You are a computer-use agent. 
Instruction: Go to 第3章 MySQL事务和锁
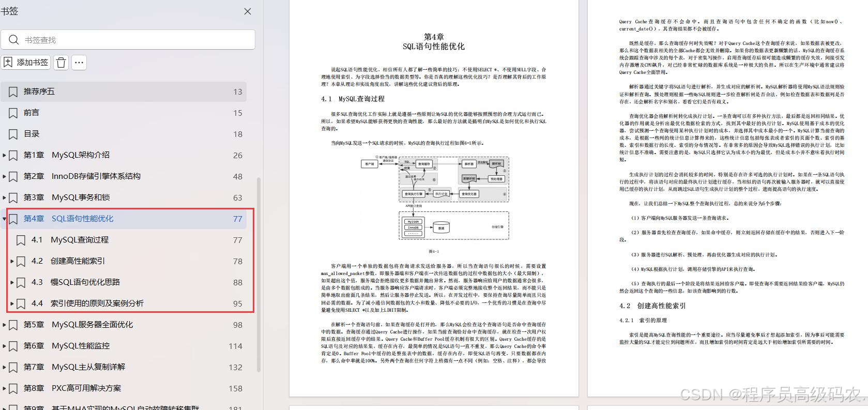pyautogui.click(x=66, y=198)
